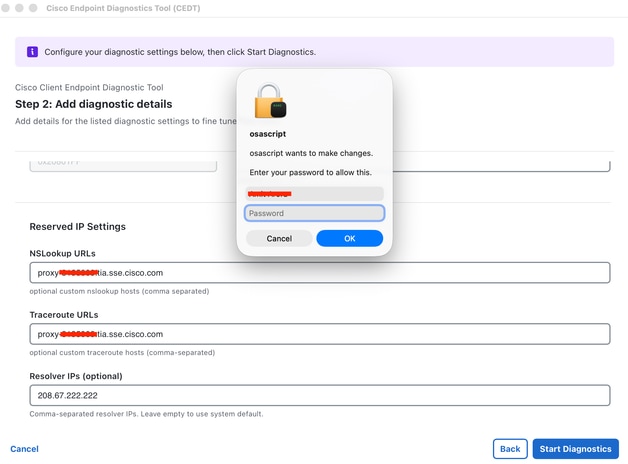Click the 'NSLookup URLs' label
This screenshot has width=628, height=464.
(62, 253)
